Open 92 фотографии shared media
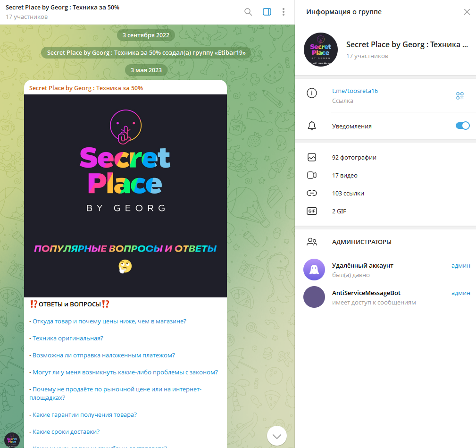This screenshot has width=476, height=448. tap(385, 157)
